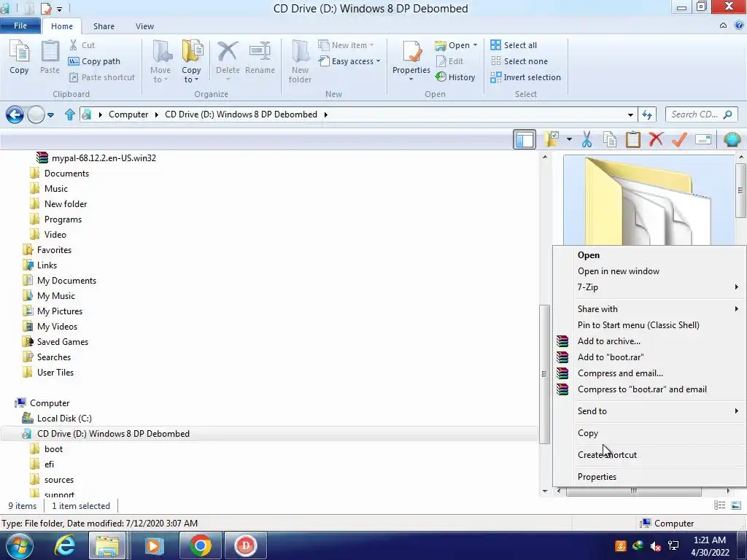Click the preview pane horizontal scrollbar
The width and height of the screenshot is (747, 560).
(633, 491)
